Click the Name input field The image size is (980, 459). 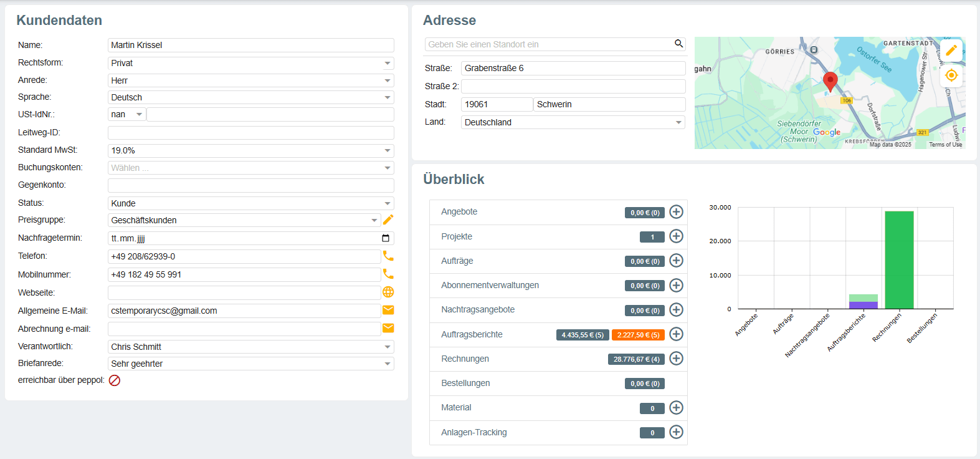tap(250, 45)
